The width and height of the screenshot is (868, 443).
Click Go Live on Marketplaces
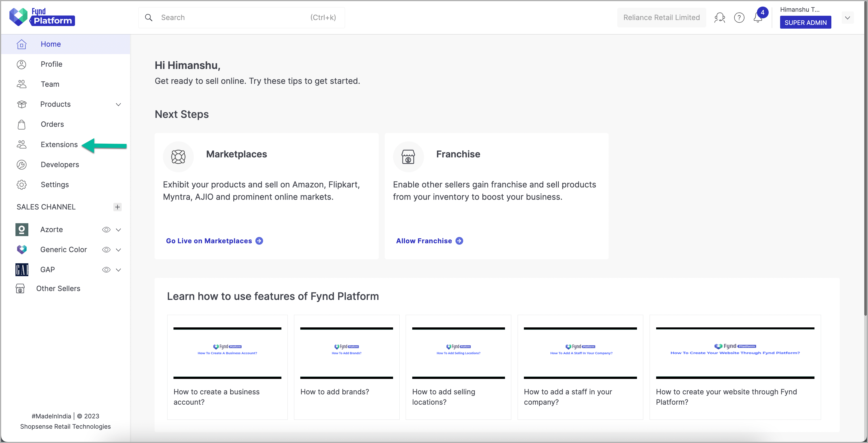pyautogui.click(x=209, y=241)
